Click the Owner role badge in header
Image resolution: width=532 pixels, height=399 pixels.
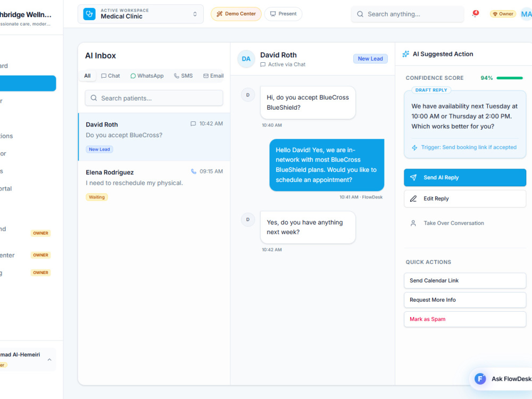503,14
